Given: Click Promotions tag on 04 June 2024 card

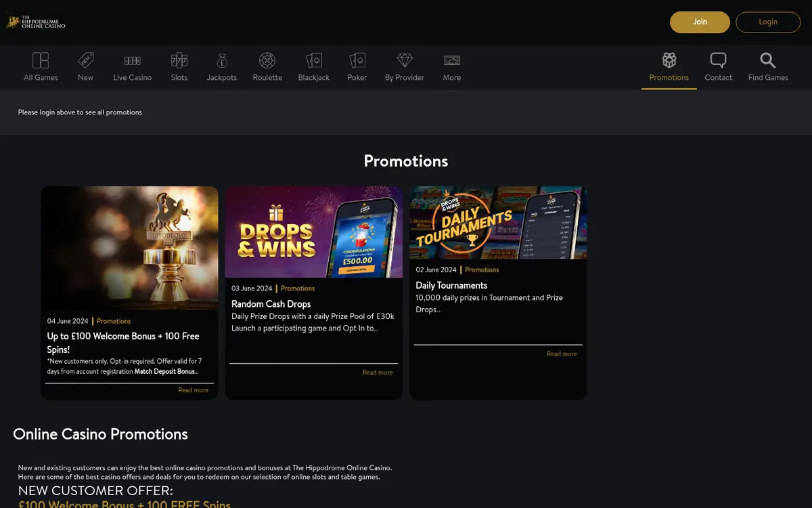Looking at the screenshot, I should tap(114, 321).
